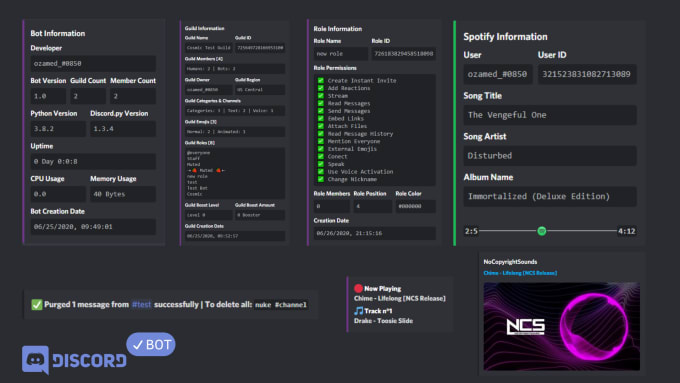Toggle the Speak permission checkbox

(320, 164)
